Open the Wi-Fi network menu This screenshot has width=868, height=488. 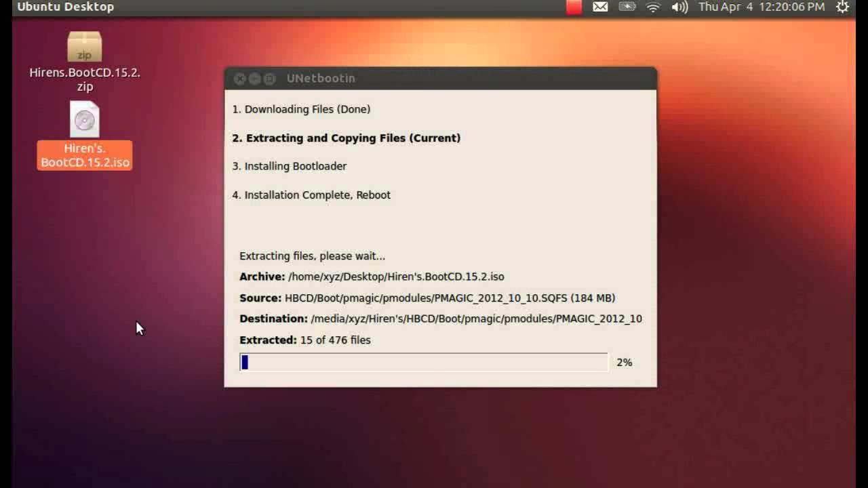(x=653, y=7)
